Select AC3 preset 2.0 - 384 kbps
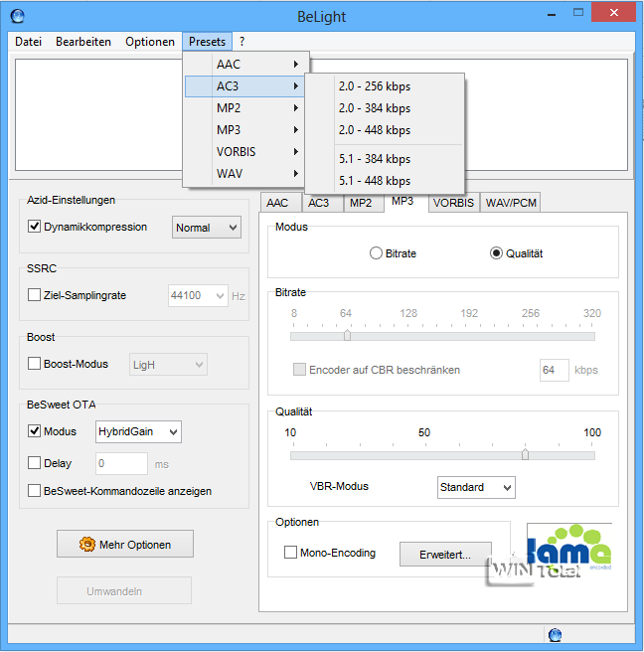The height and width of the screenshot is (652, 644). click(385, 108)
